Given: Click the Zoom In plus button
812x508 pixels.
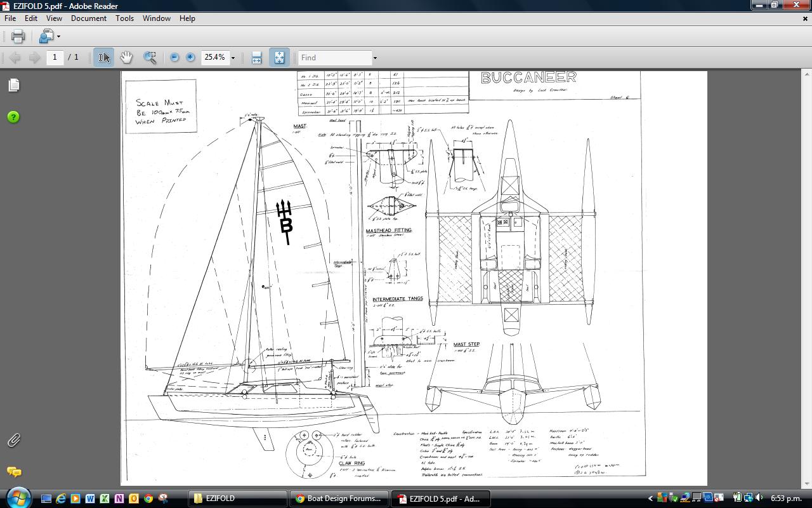Looking at the screenshot, I should pos(190,57).
